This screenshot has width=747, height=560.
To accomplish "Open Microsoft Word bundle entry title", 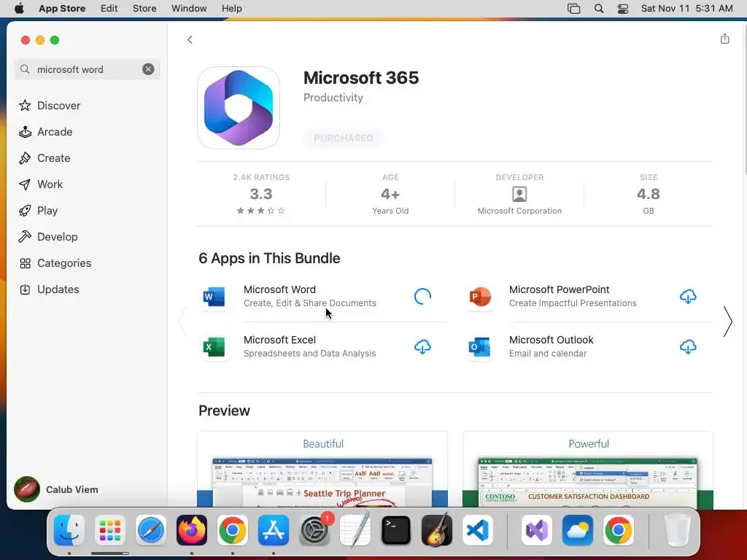I will point(279,289).
